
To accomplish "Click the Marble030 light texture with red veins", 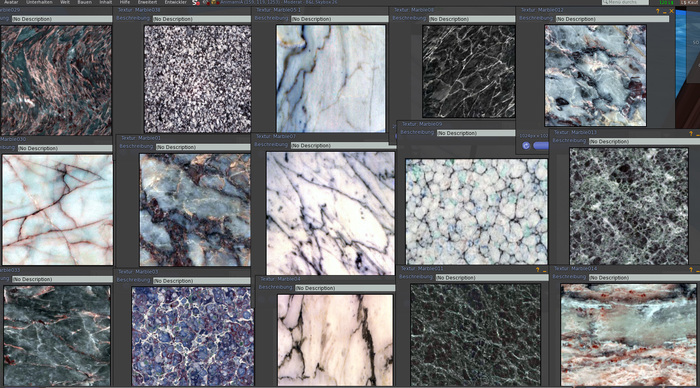I will coord(57,210).
